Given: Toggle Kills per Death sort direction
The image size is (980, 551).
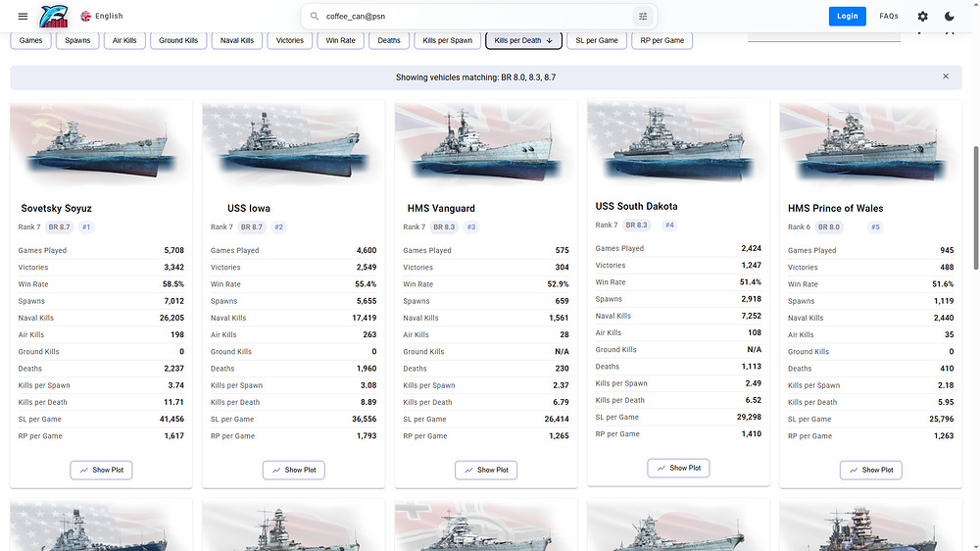Looking at the screenshot, I should pyautogui.click(x=523, y=40).
